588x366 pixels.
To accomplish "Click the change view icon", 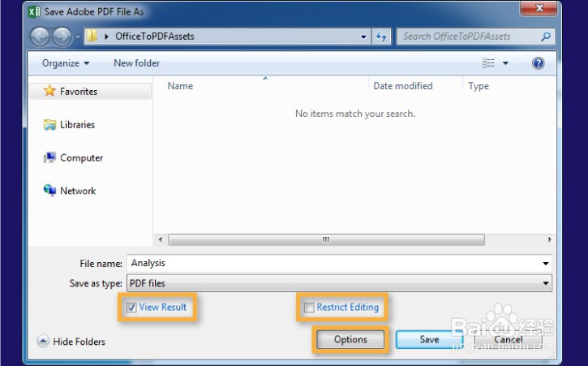I will click(488, 63).
